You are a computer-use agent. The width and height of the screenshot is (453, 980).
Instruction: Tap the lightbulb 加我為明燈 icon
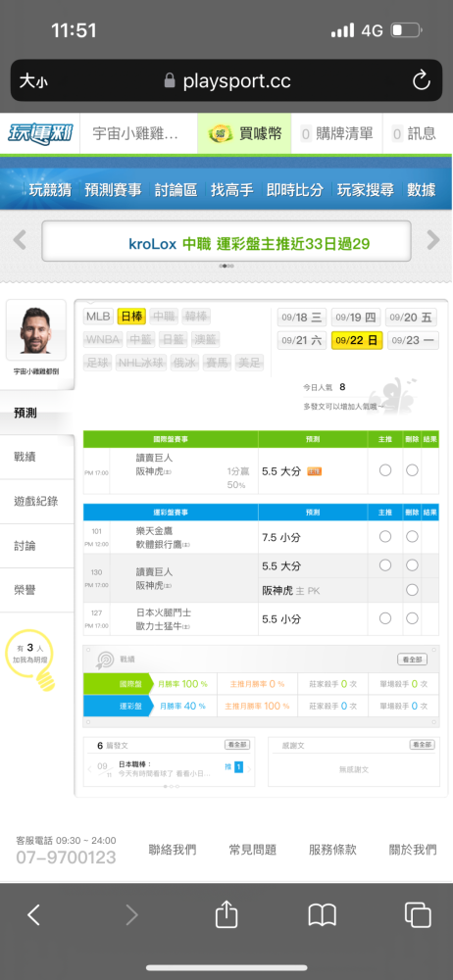point(30,660)
